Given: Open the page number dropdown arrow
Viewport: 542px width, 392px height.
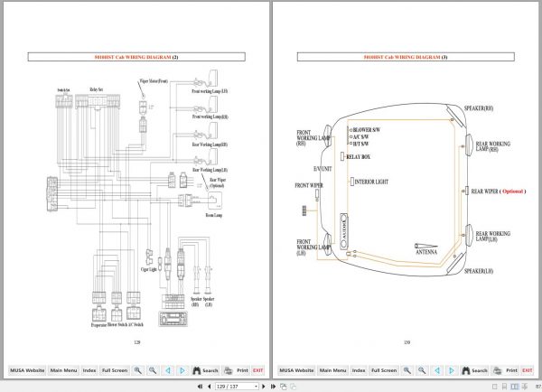Looking at the screenshot, I should click(257, 386).
